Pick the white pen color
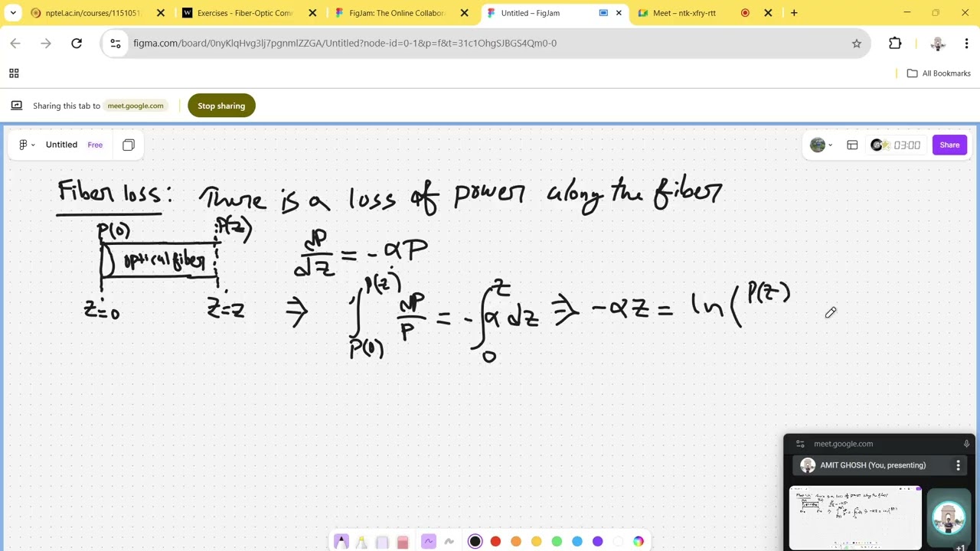This screenshot has width=980, height=551. pyautogui.click(x=618, y=541)
